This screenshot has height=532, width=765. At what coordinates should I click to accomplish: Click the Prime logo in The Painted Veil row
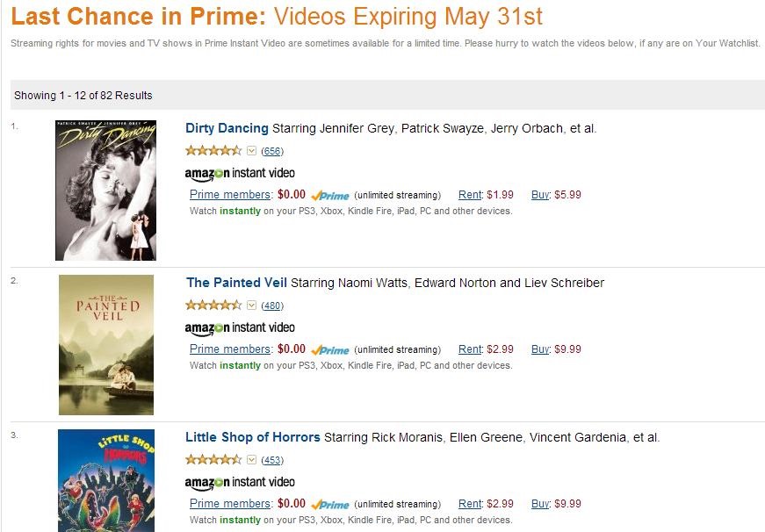pos(330,350)
